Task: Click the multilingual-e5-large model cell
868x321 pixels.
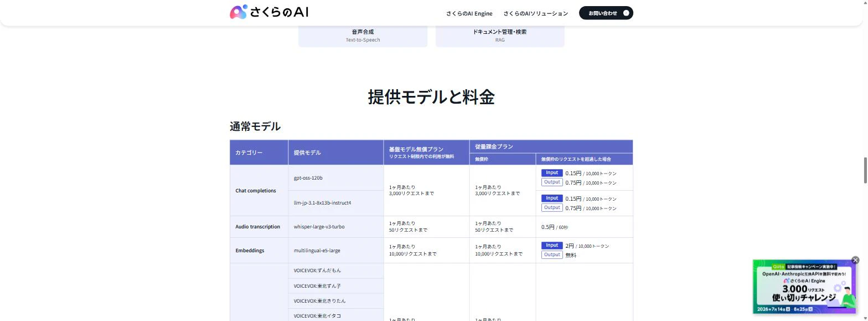Action: [x=335, y=251]
